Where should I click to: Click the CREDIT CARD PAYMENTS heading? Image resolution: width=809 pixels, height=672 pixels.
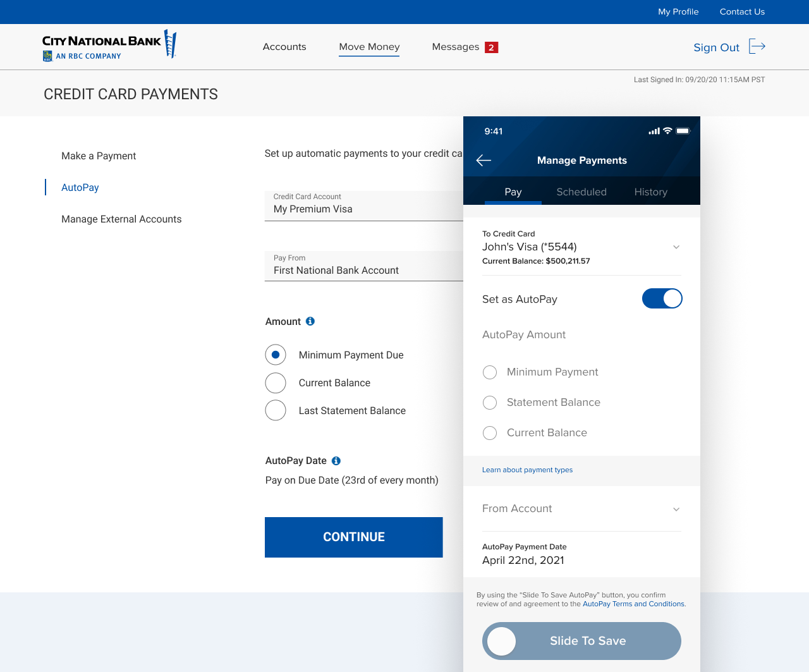131,94
